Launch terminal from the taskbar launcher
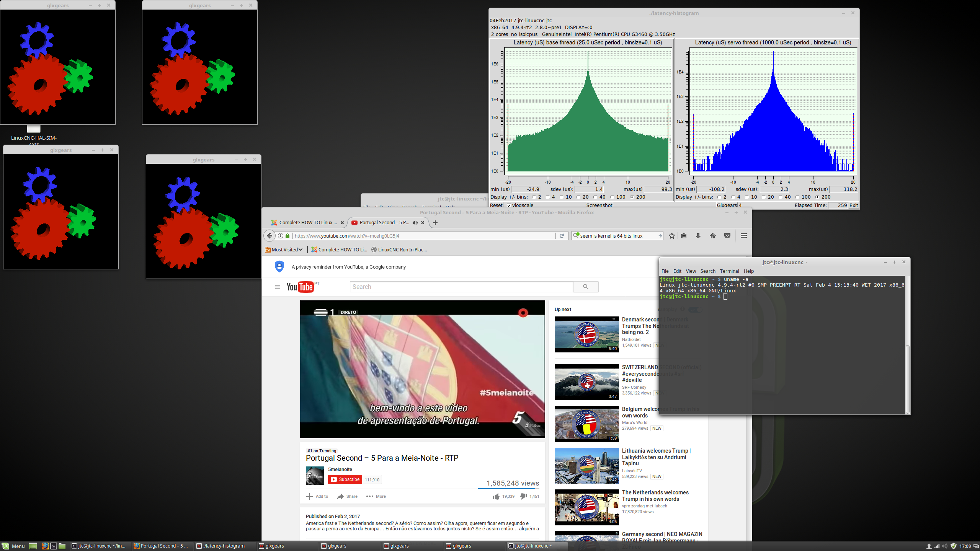980x551 pixels. click(x=54, y=546)
